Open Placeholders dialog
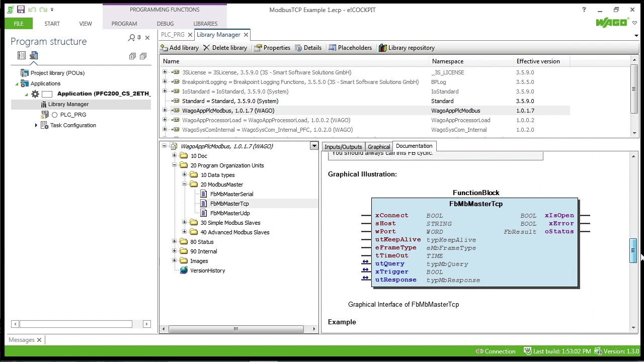 (x=350, y=48)
